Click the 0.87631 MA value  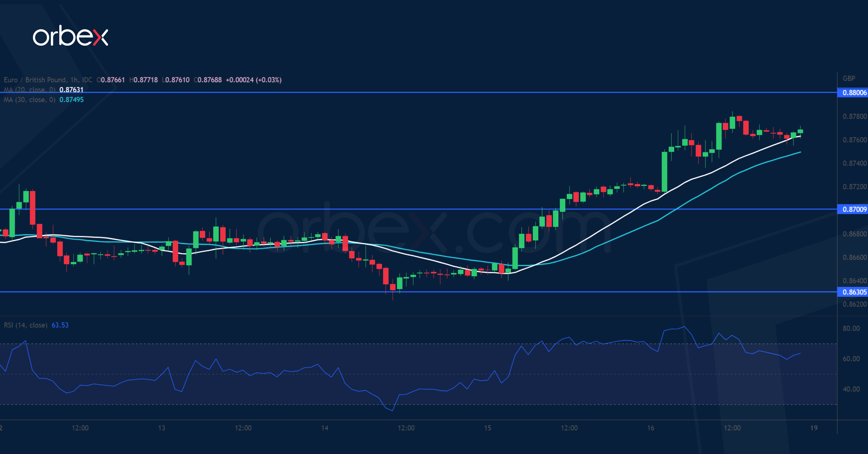(x=71, y=90)
